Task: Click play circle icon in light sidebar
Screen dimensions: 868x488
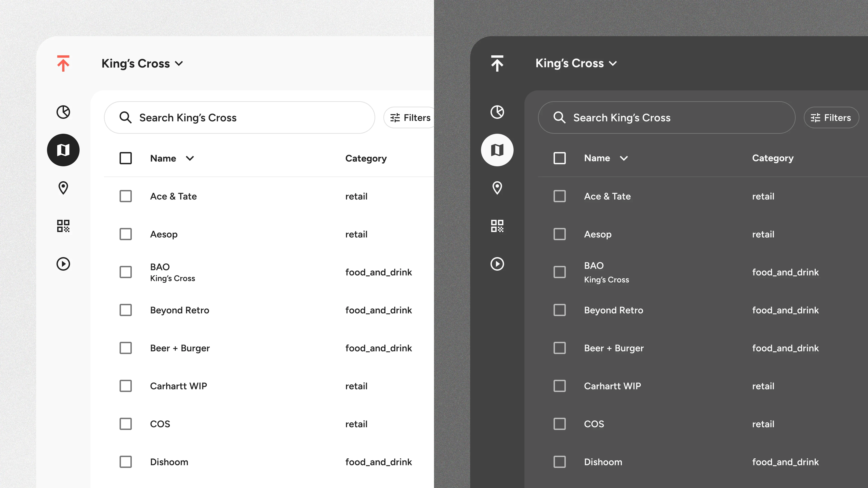Action: coord(63,264)
